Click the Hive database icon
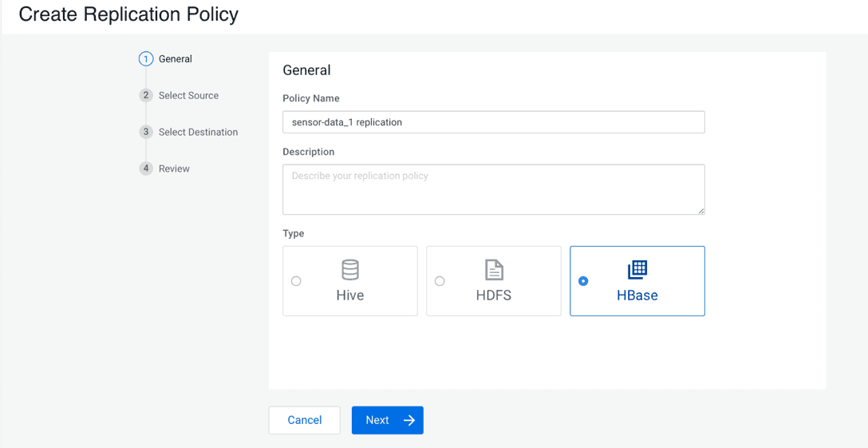 click(350, 269)
